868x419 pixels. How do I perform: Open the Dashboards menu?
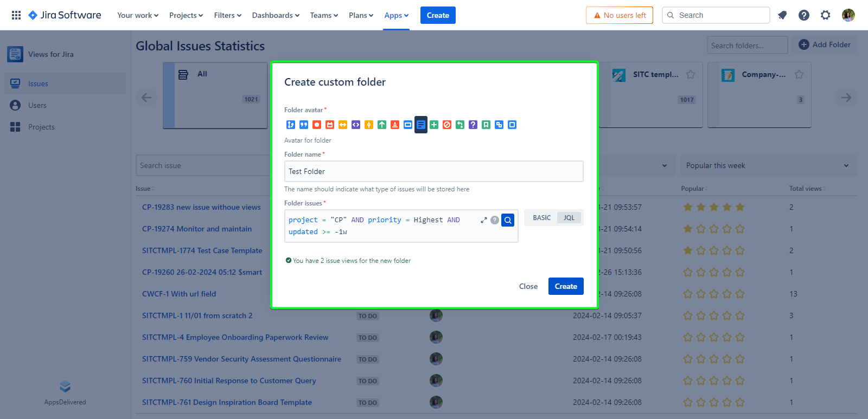coord(276,15)
